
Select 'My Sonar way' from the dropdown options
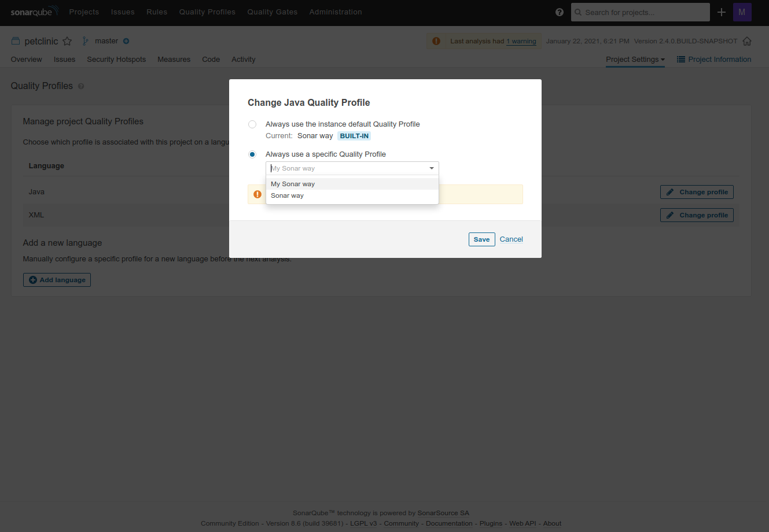tap(292, 183)
